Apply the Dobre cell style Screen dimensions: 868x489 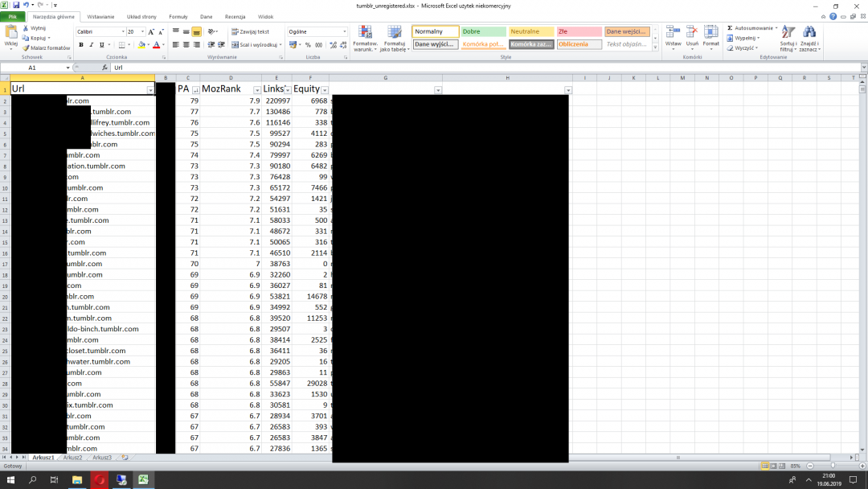point(483,31)
